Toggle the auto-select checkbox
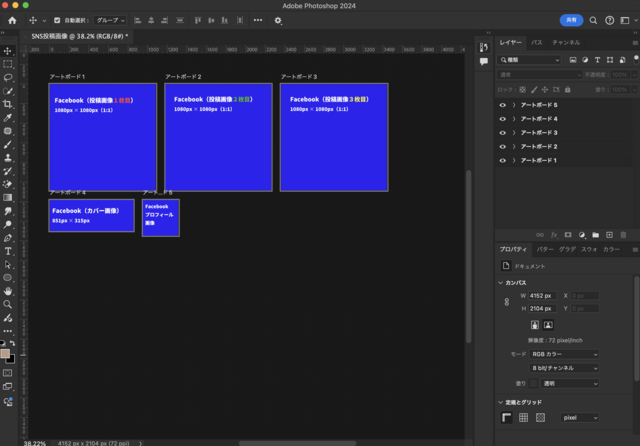Image resolution: width=640 pixels, height=446 pixels. (57, 20)
